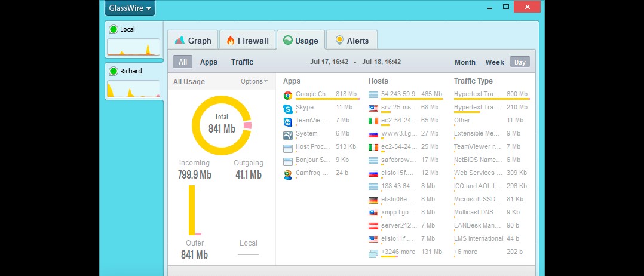Click the stacked hosts icon beside +3246 more
The image size is (644, 276).
click(373, 254)
